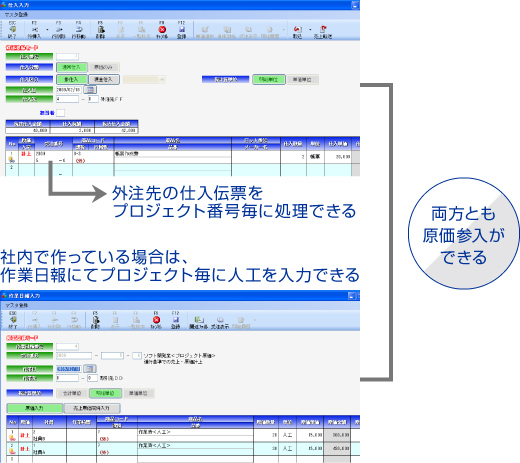Screen dimensions: 520x463
Task: Click the product name cell of purchase row one
Action: 172,154
